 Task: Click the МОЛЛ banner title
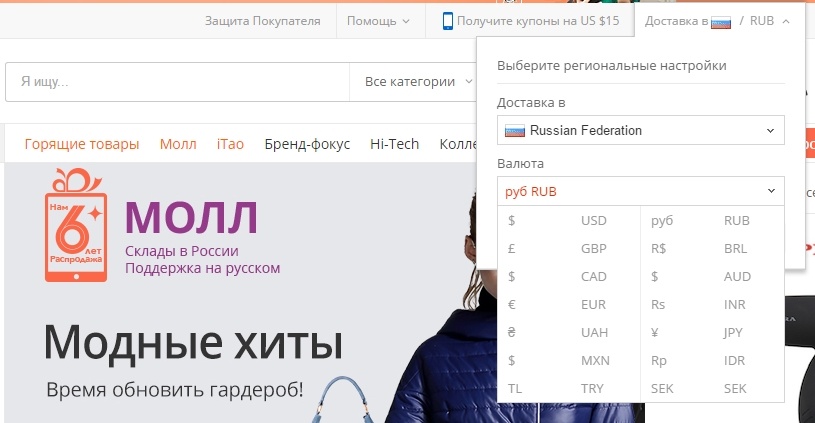pos(191,218)
